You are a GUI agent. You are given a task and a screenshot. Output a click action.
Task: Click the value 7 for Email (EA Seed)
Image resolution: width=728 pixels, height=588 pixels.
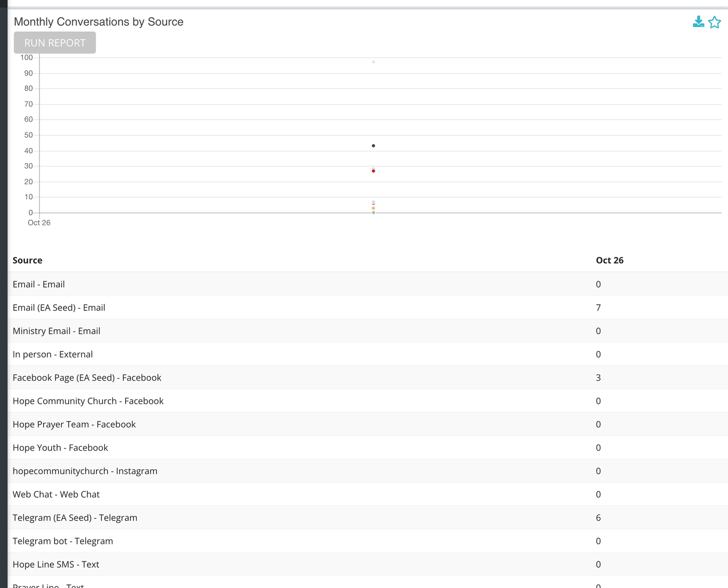click(599, 308)
